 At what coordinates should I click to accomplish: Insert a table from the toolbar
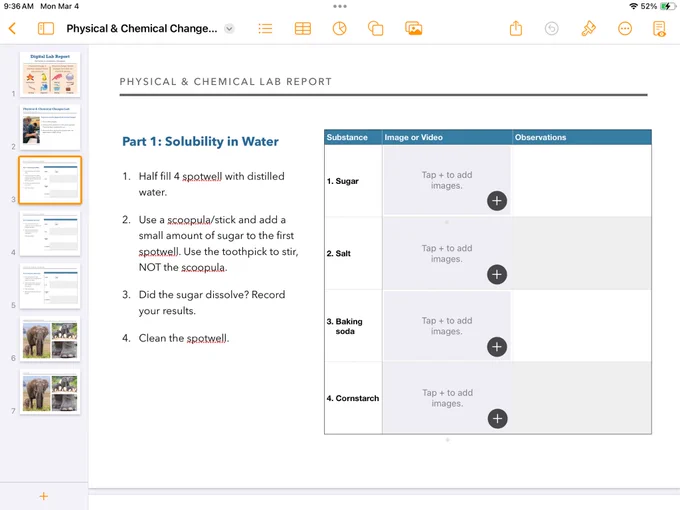click(x=302, y=29)
